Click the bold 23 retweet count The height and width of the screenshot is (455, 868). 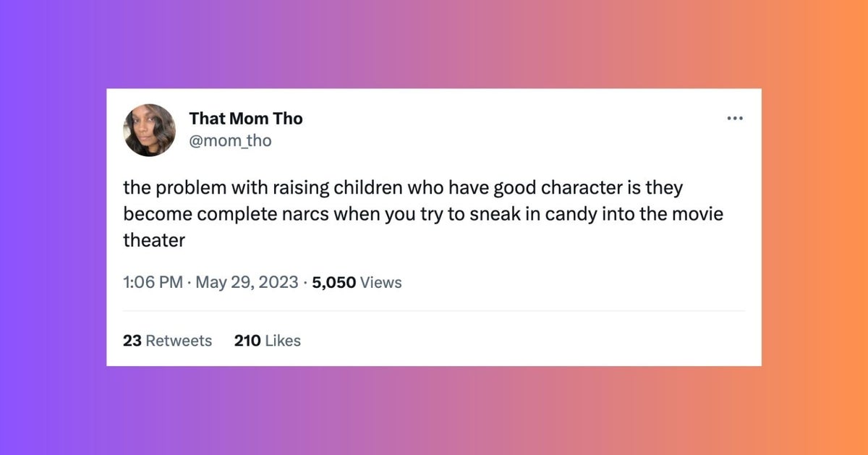pos(132,340)
